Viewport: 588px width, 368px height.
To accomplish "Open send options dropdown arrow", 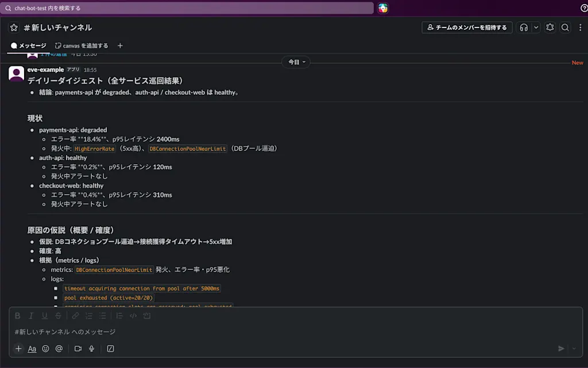I will (x=574, y=348).
